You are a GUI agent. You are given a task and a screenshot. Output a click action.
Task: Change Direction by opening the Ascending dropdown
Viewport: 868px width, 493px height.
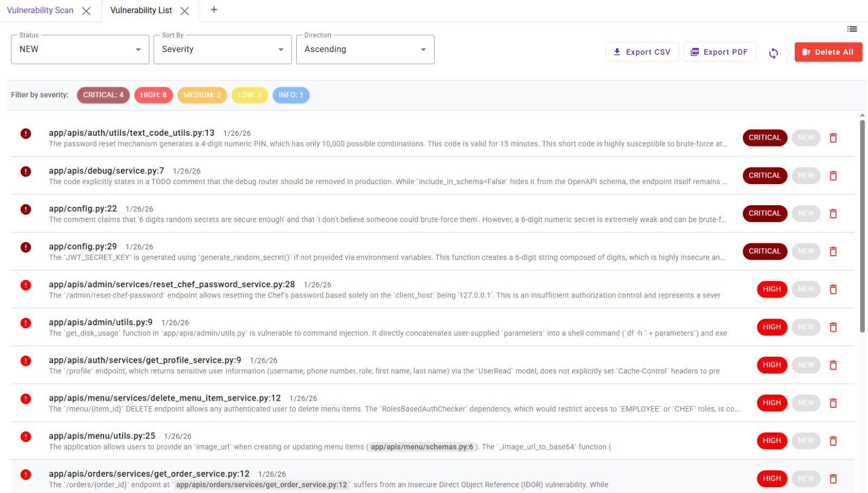coord(365,49)
